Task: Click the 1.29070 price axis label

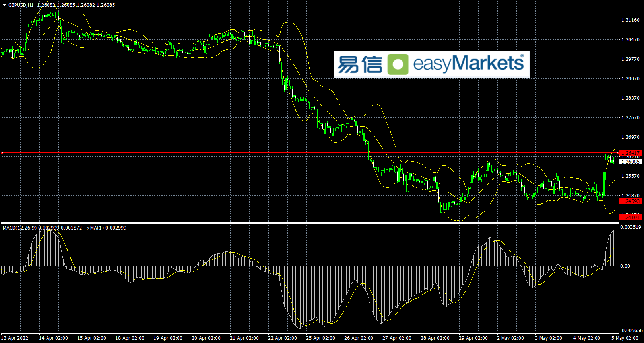Action: (630, 79)
